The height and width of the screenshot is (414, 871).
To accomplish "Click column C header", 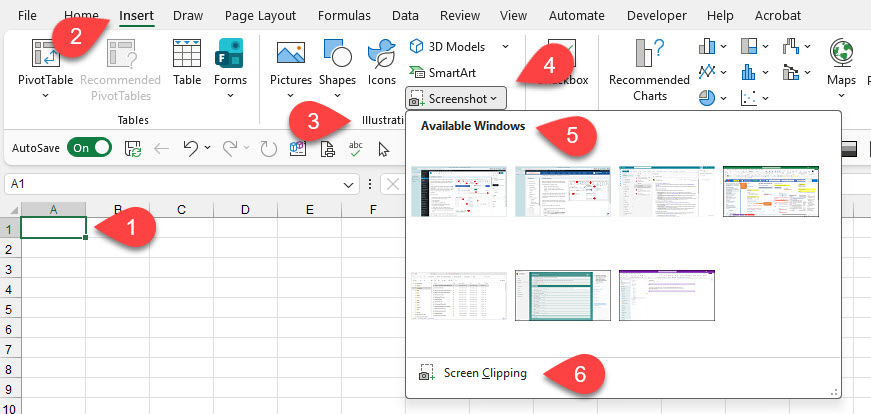I will (181, 210).
